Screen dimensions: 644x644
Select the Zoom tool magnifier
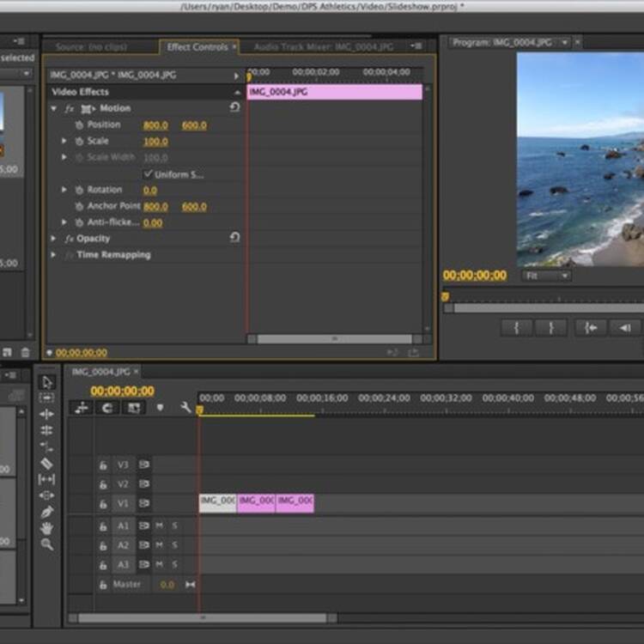(46, 544)
